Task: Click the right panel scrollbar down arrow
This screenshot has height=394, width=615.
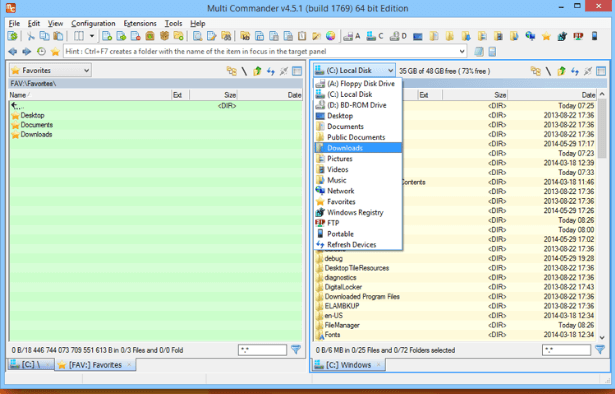Action: [x=602, y=337]
